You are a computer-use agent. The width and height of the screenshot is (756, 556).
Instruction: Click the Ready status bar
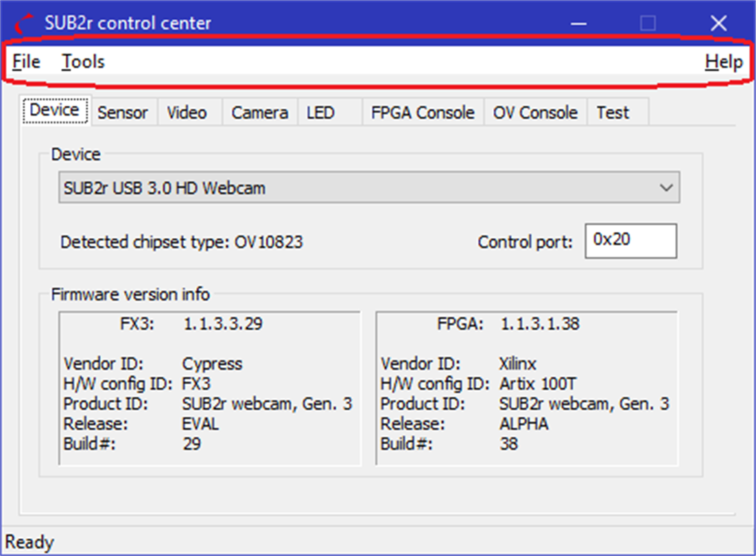pos(377,542)
